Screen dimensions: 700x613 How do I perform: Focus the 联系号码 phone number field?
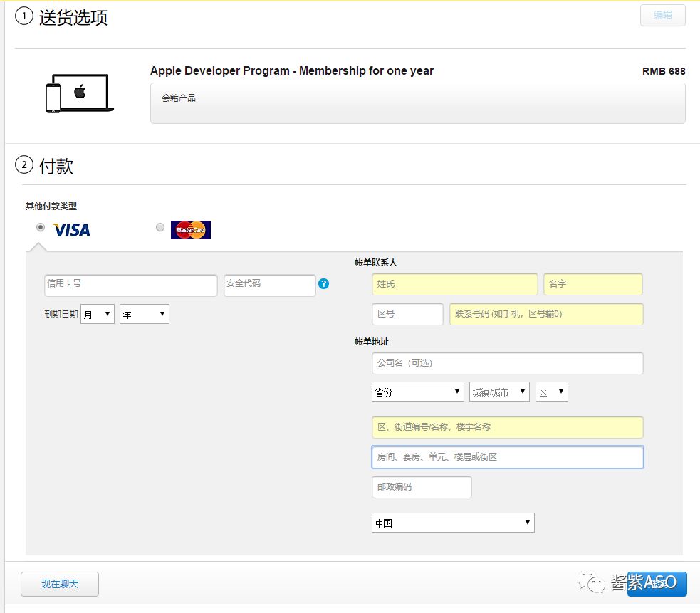pos(546,314)
